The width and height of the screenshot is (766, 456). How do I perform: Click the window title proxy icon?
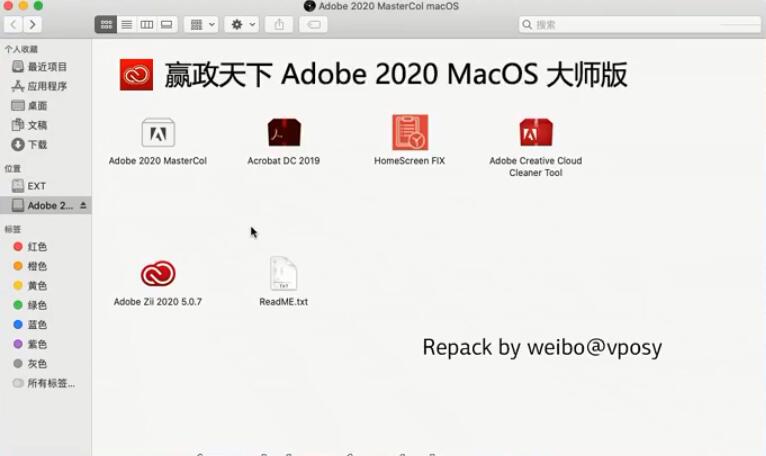coord(309,6)
